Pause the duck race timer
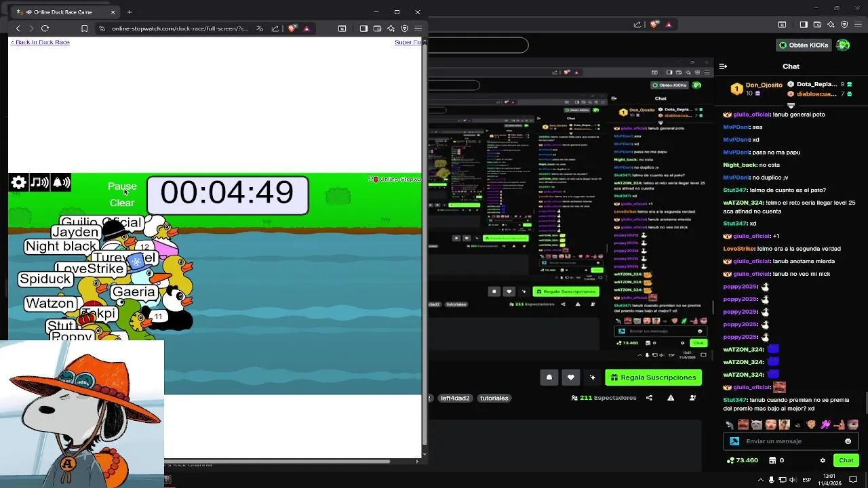This screenshot has width=868, height=488. pyautogui.click(x=122, y=186)
